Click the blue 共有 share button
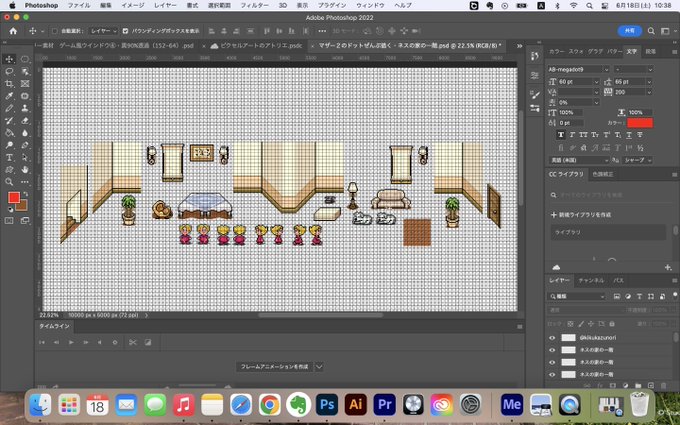 tap(630, 31)
